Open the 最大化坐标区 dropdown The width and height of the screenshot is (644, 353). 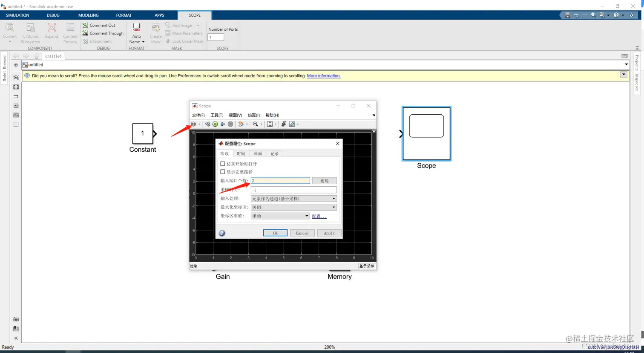(294, 207)
